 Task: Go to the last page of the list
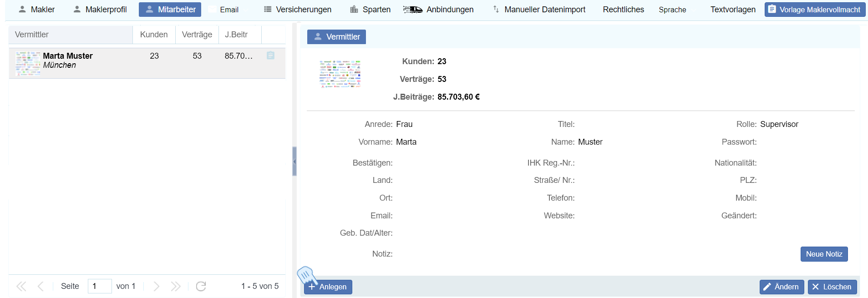[176, 286]
